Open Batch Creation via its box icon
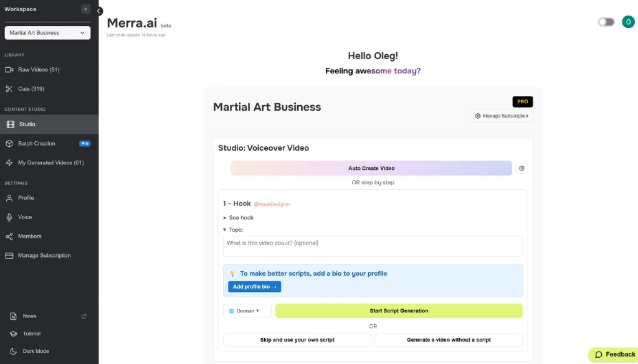 click(10, 143)
